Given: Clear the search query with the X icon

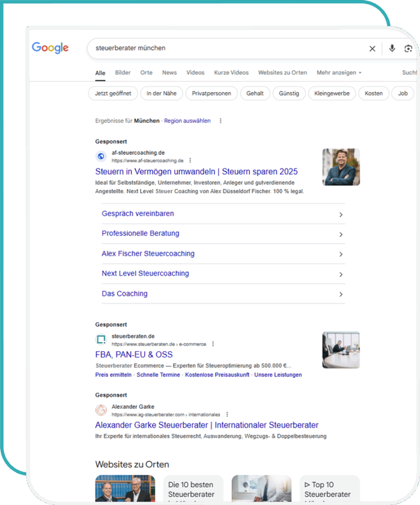Looking at the screenshot, I should (x=372, y=49).
